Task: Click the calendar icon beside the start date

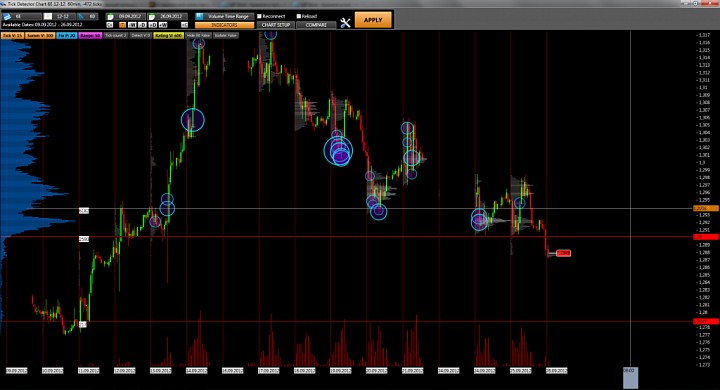Action: (110, 17)
